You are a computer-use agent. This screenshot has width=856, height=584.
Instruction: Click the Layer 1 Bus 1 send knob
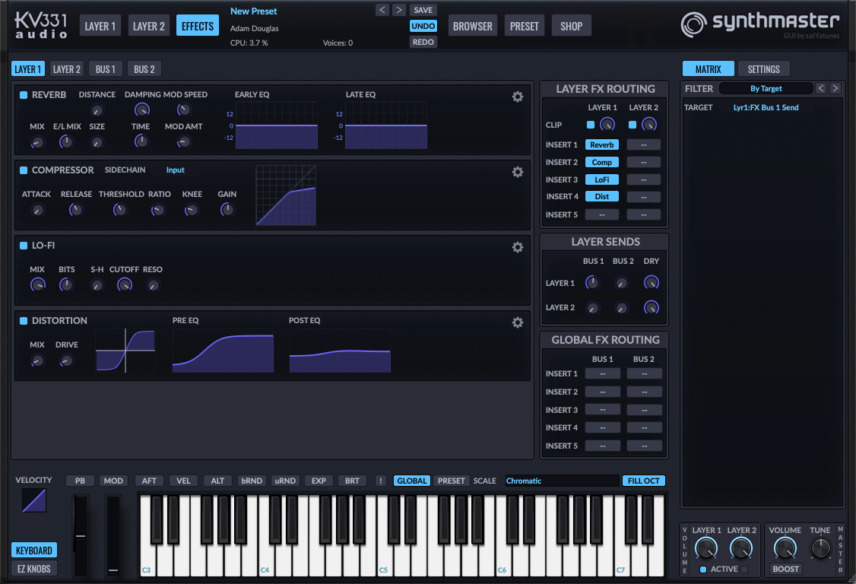point(592,283)
